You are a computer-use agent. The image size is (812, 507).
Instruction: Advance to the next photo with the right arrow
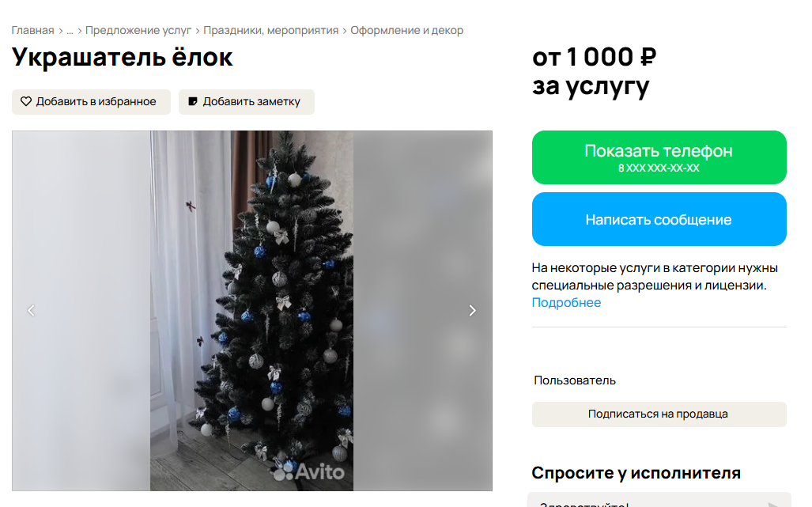472,310
